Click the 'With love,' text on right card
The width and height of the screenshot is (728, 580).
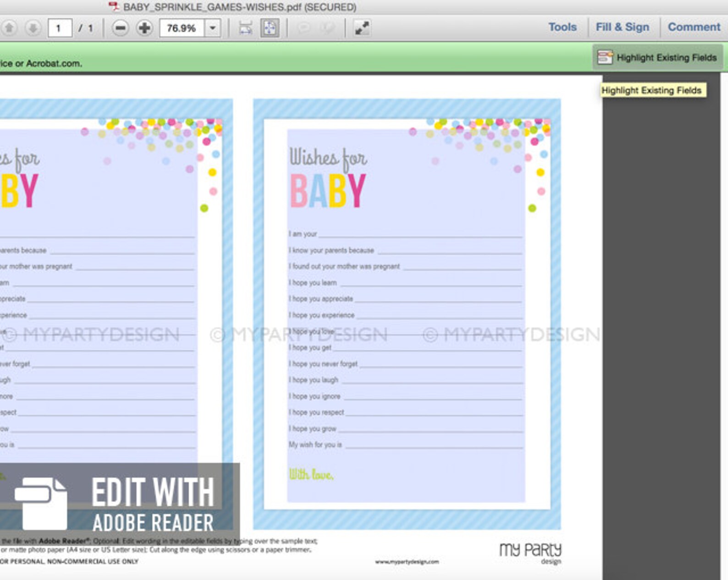[311, 475]
